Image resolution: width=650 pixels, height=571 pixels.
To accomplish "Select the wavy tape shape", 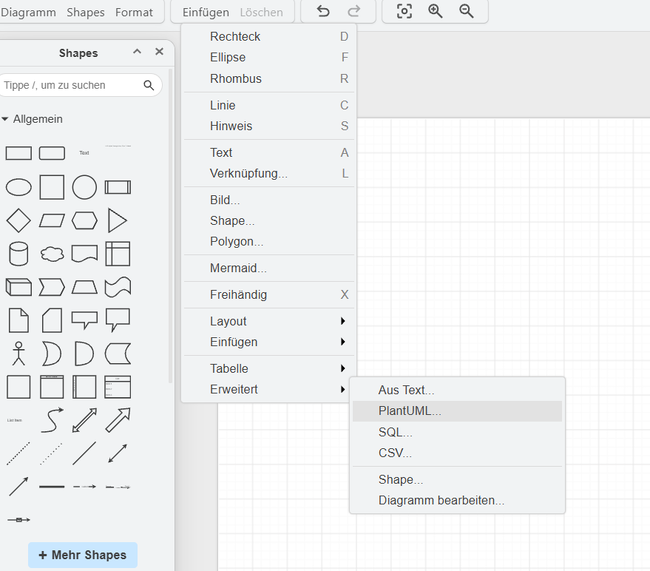I will [118, 287].
